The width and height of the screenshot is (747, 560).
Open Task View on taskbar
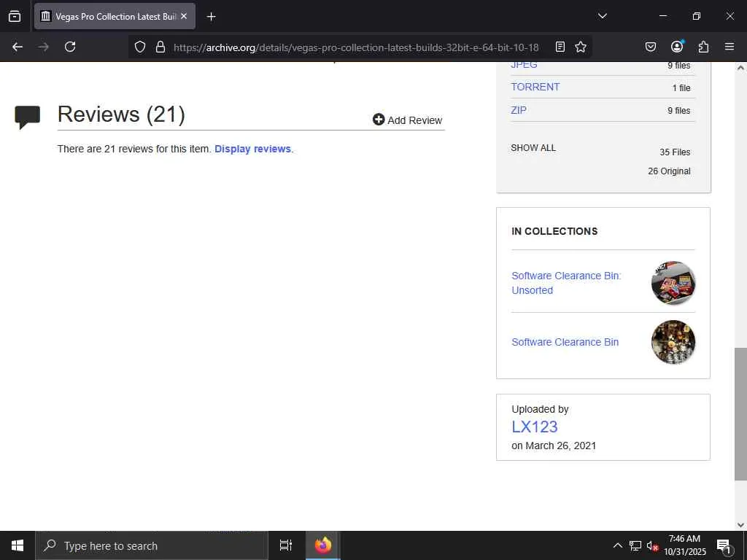286,545
